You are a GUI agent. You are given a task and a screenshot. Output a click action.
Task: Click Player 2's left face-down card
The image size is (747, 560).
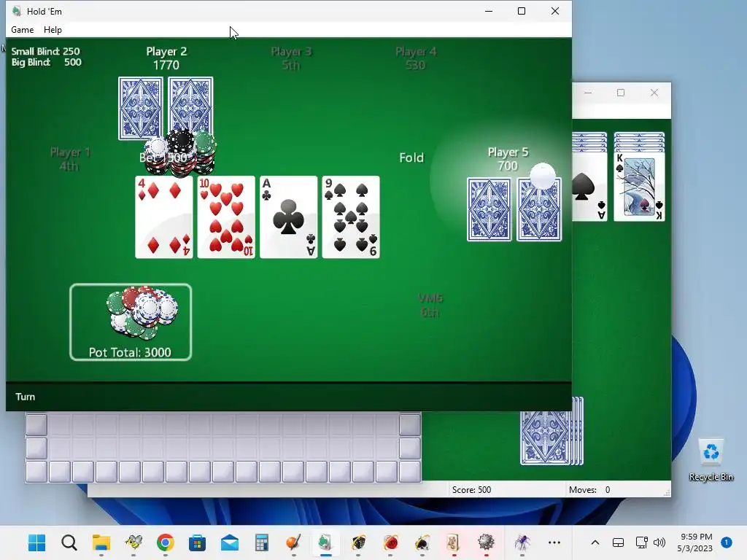pos(141,108)
